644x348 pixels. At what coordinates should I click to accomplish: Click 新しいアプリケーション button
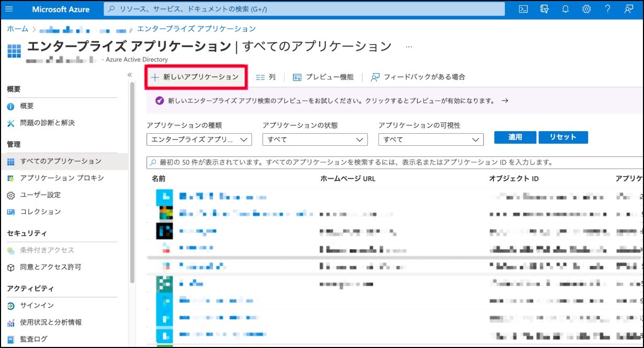pos(195,77)
